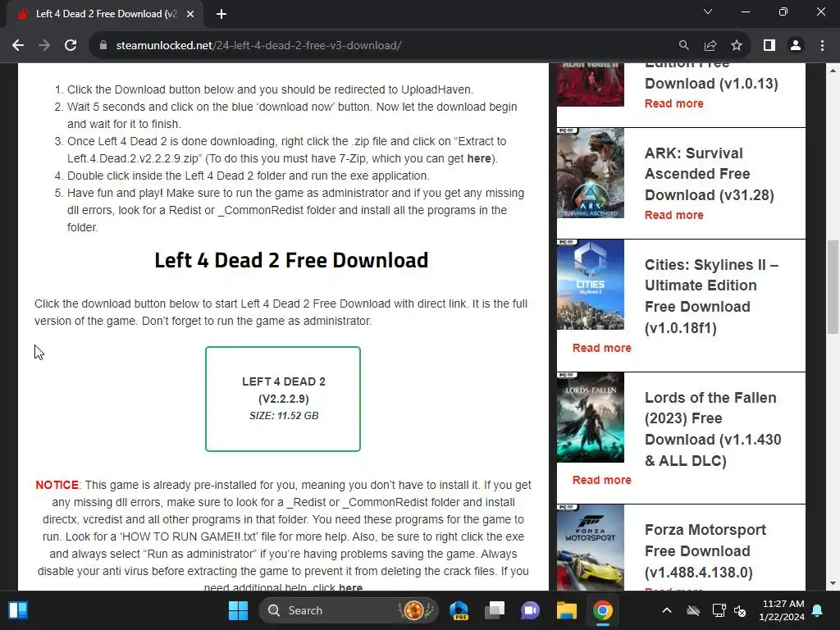
Task: Open File Explorer from the taskbar
Action: coord(566,610)
